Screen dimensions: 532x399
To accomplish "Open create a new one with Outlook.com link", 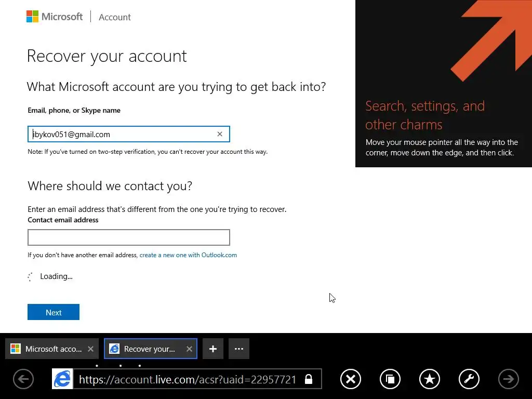I will 188,255.
